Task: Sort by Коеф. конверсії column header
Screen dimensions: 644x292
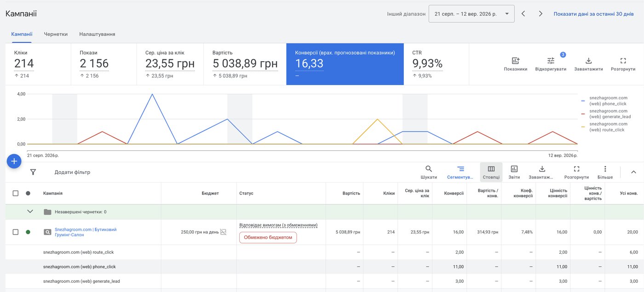Action: (x=523, y=193)
